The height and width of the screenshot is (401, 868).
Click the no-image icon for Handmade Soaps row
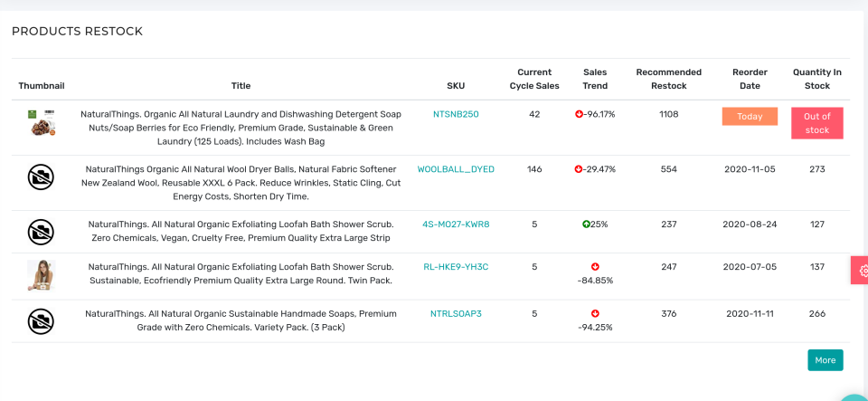click(41, 321)
